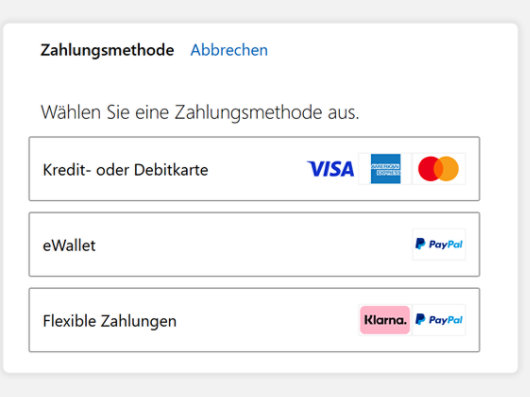Select the Kredit- oder Debitkarte payment option
This screenshot has width=530, height=397.
click(254, 169)
